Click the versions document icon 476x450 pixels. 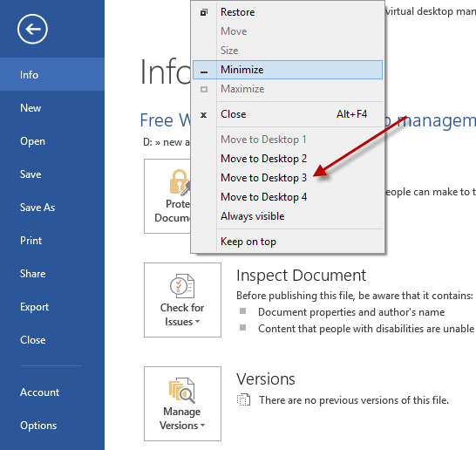tap(243, 399)
